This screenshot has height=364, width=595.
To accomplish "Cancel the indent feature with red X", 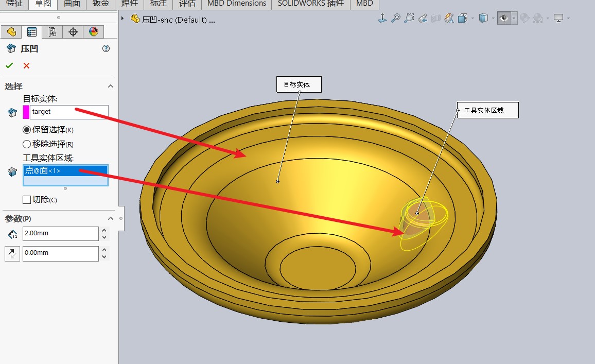I will 26,65.
